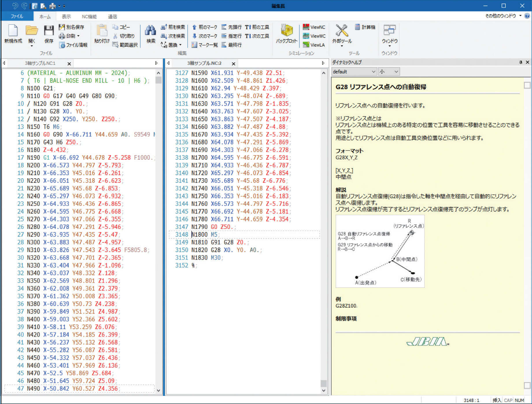Viewport: 532px width, 404px height.
Task: Expand the 開く (open) dropdown arrow
Action: (x=32, y=46)
